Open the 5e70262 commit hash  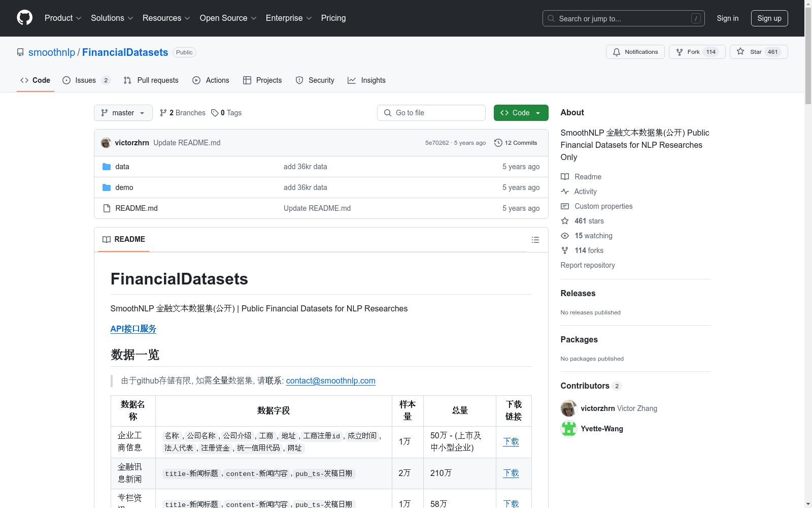pyautogui.click(x=437, y=143)
